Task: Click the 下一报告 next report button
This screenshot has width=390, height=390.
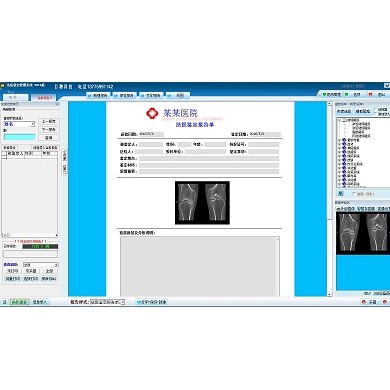Action: tap(49, 129)
